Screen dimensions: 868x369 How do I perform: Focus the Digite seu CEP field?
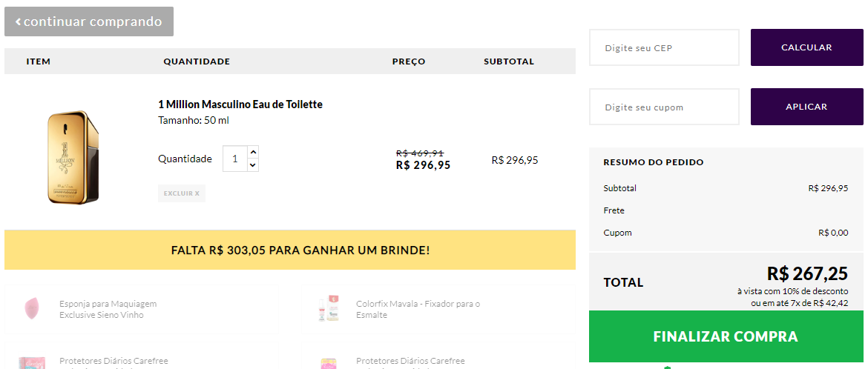coord(664,47)
